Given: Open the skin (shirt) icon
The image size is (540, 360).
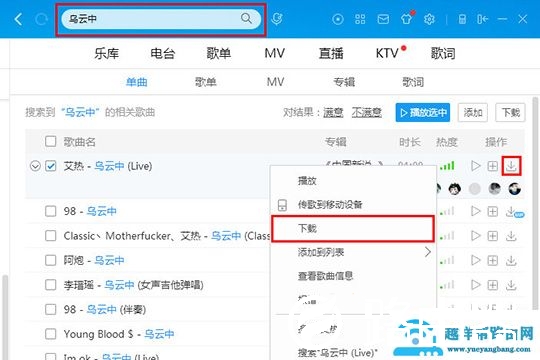Looking at the screenshot, I should [x=406, y=19].
